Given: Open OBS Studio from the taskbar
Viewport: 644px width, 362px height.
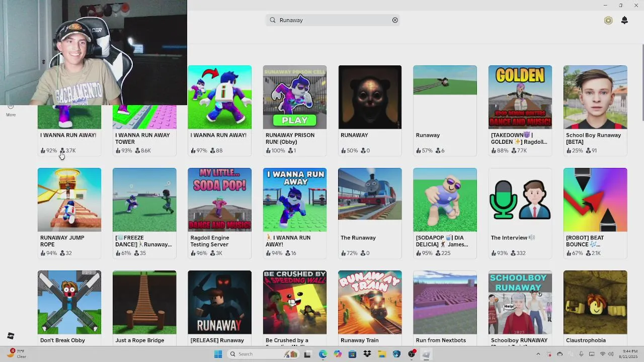Looking at the screenshot, I should [x=412, y=354].
